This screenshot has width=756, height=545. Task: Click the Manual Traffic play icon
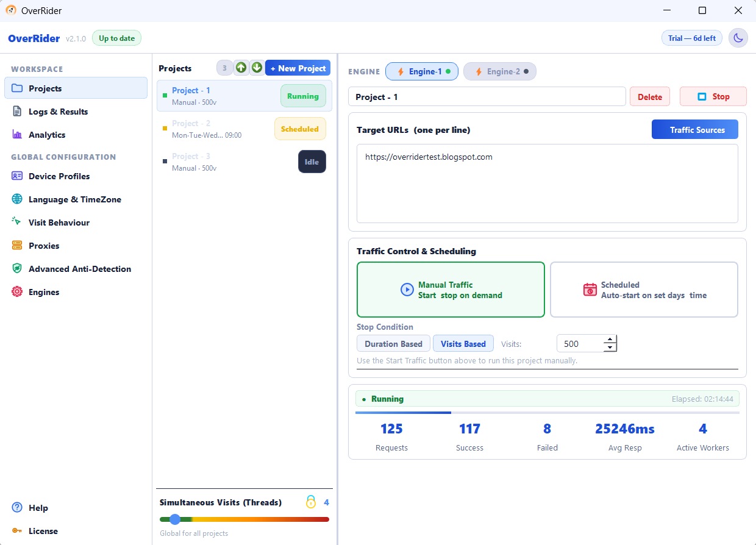pyautogui.click(x=407, y=290)
